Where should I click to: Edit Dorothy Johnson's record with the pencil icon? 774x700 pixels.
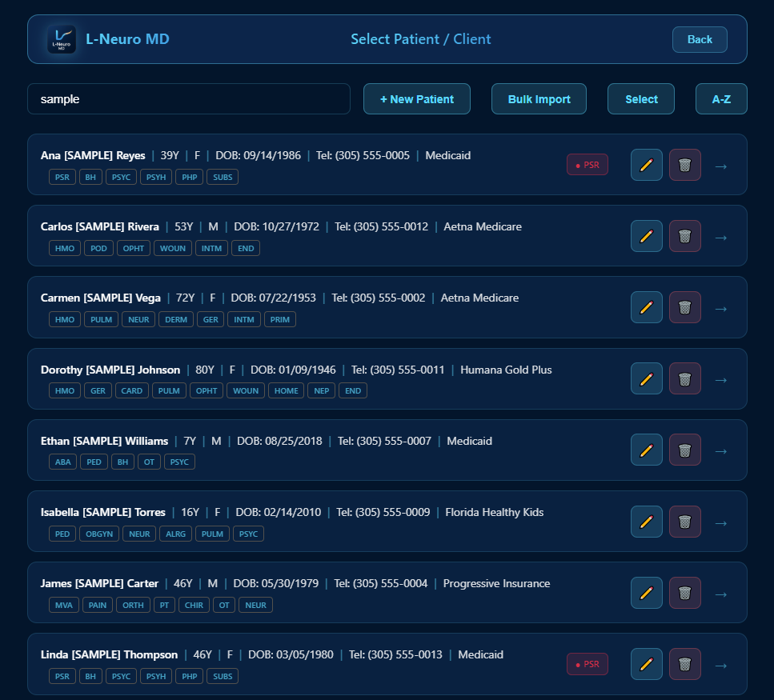click(646, 378)
